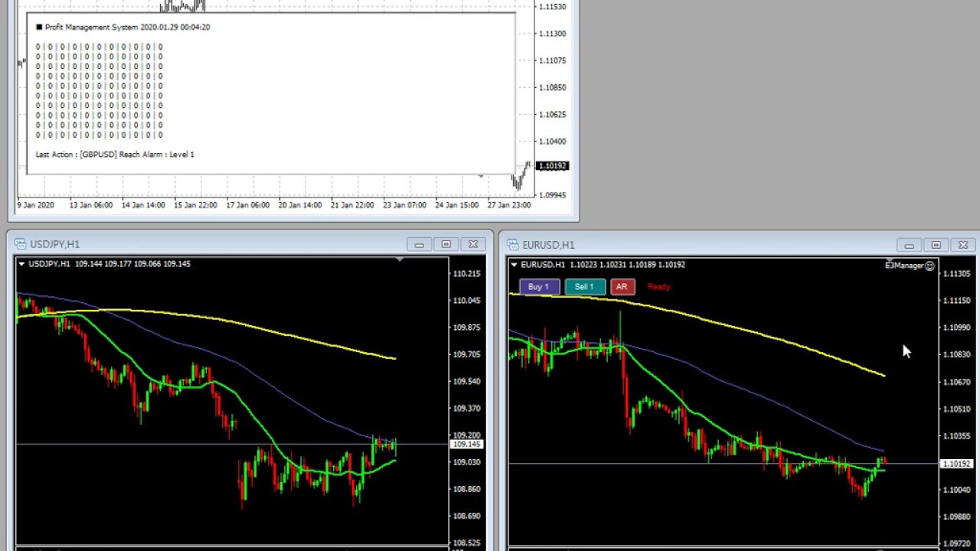Click the 109.145 current price label on USDJPY

467,445
